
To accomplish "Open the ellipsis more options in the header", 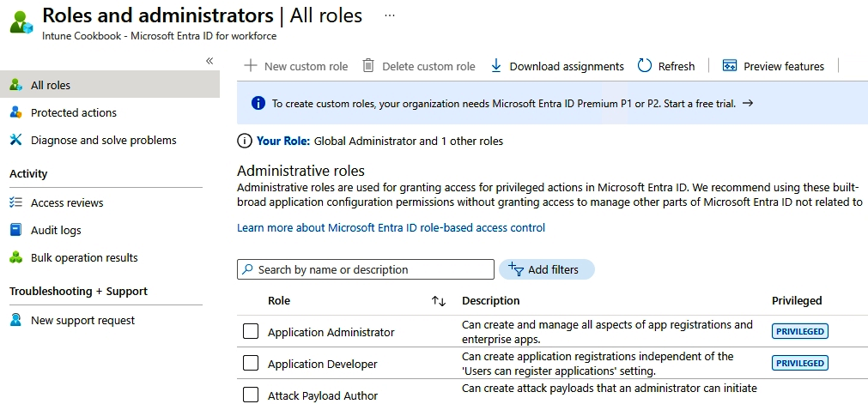I will click(x=390, y=15).
